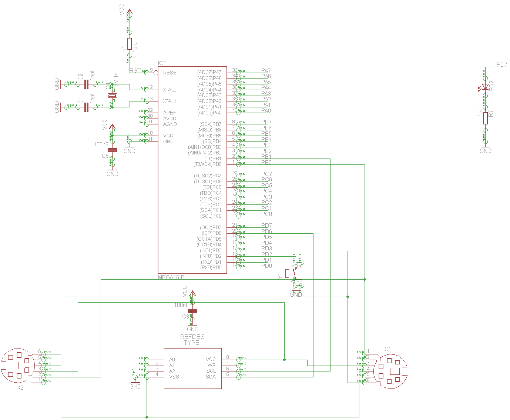Click the A0 pin label on EEPROM
The height and width of the screenshot is (420, 510).
(172, 360)
